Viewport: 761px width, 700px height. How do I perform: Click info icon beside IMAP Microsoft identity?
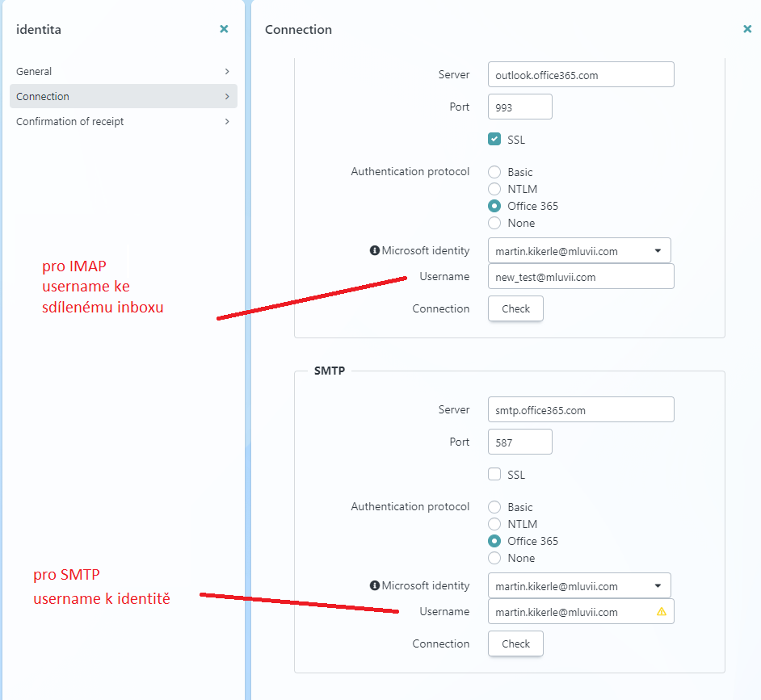374,251
